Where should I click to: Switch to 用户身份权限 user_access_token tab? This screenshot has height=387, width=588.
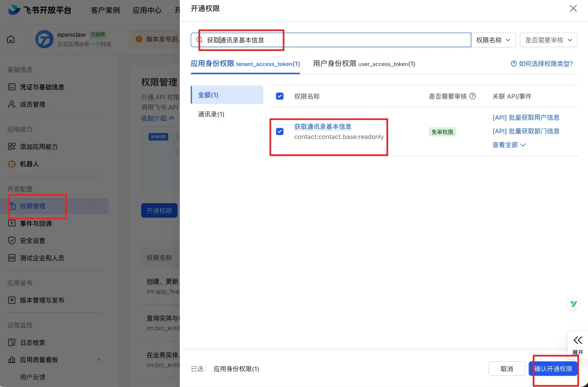tap(364, 64)
